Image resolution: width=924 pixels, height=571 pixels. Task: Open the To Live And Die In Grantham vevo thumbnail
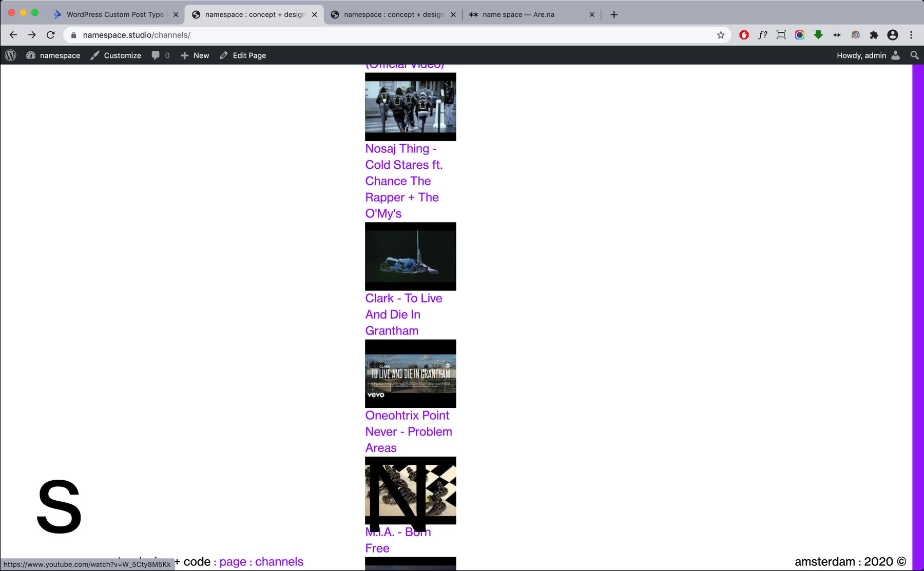click(x=410, y=373)
